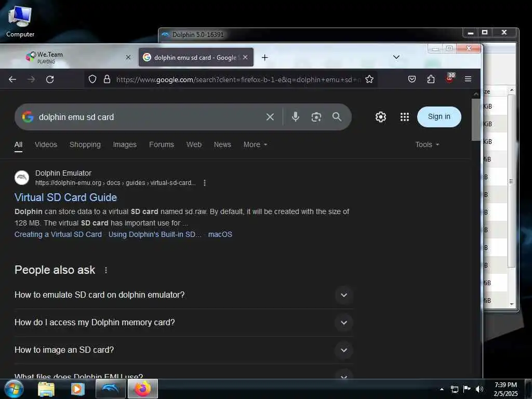
Task: Switch to Web results
Action: coord(194,144)
